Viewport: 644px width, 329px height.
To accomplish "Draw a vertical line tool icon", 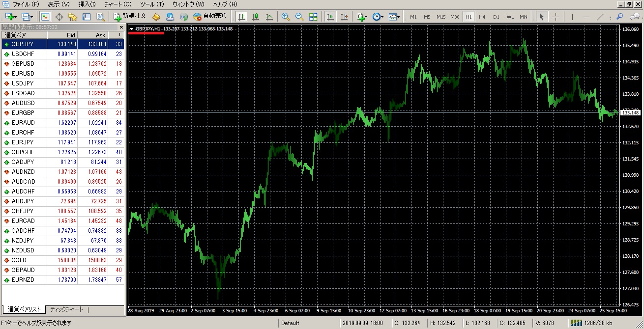I will pos(572,17).
